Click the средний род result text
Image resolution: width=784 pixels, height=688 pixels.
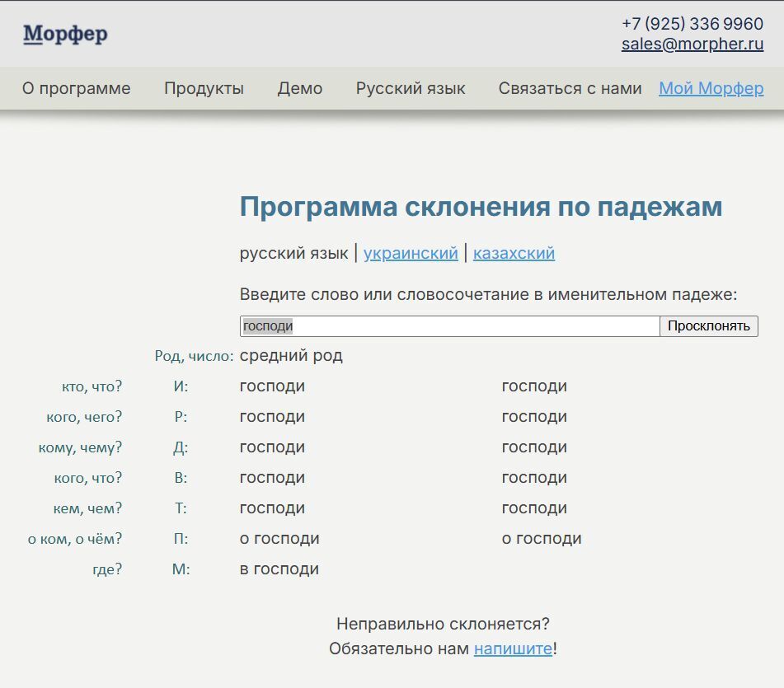click(291, 356)
